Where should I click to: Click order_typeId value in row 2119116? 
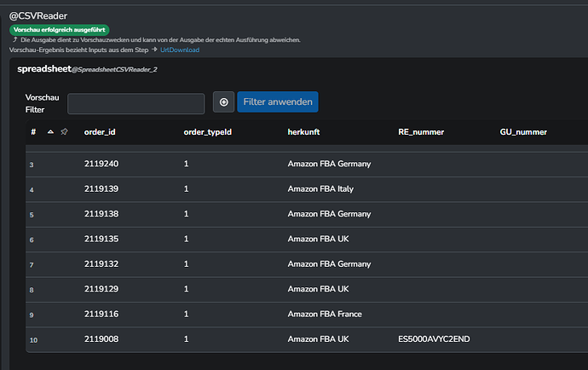click(x=186, y=314)
